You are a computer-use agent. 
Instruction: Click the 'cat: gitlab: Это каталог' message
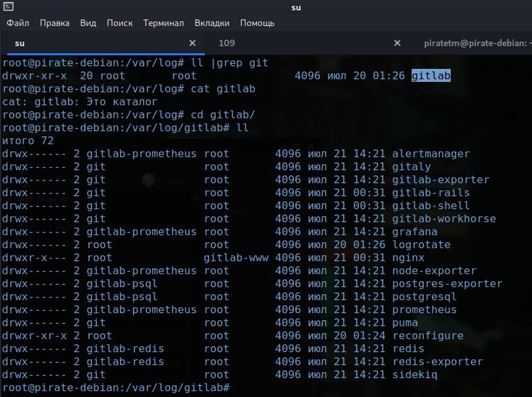(80, 102)
